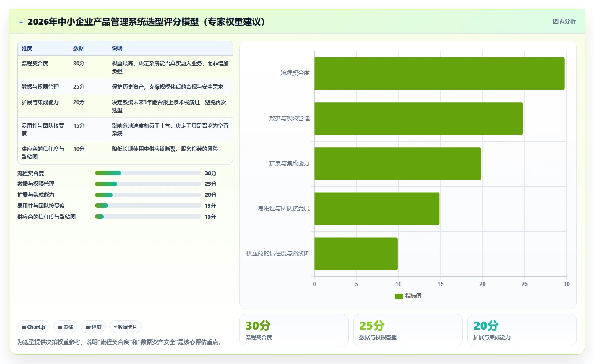
Task: Click the pulse icon beside the title
Action: (21, 22)
